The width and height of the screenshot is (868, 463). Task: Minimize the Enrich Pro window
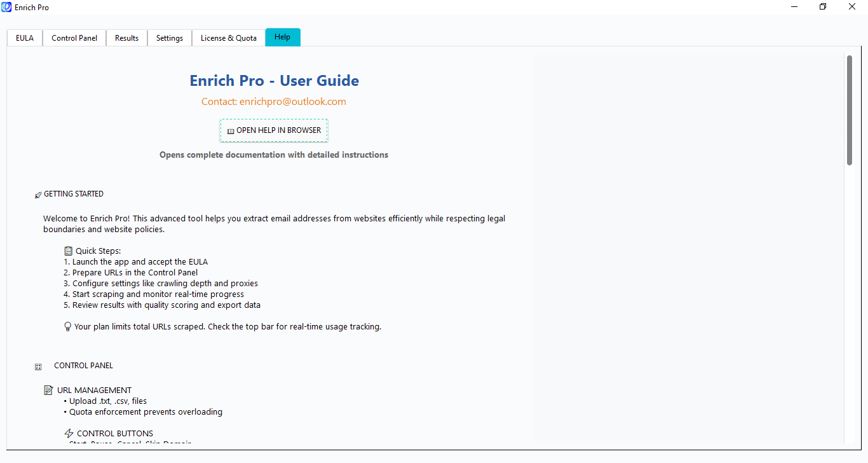(795, 7)
